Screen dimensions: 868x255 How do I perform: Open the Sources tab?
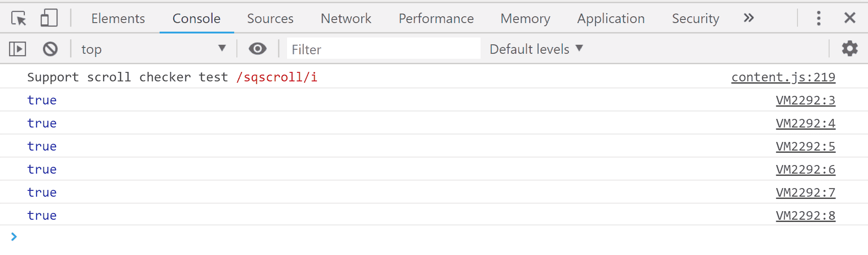(x=270, y=19)
